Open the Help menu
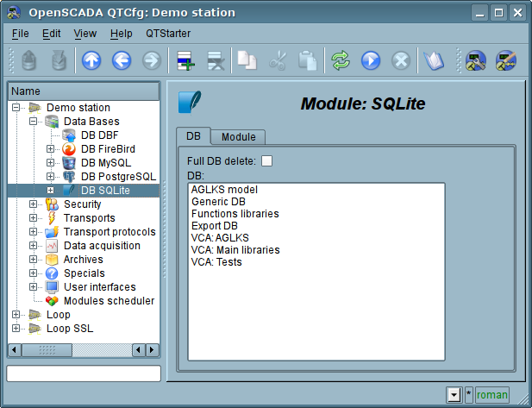 121,34
